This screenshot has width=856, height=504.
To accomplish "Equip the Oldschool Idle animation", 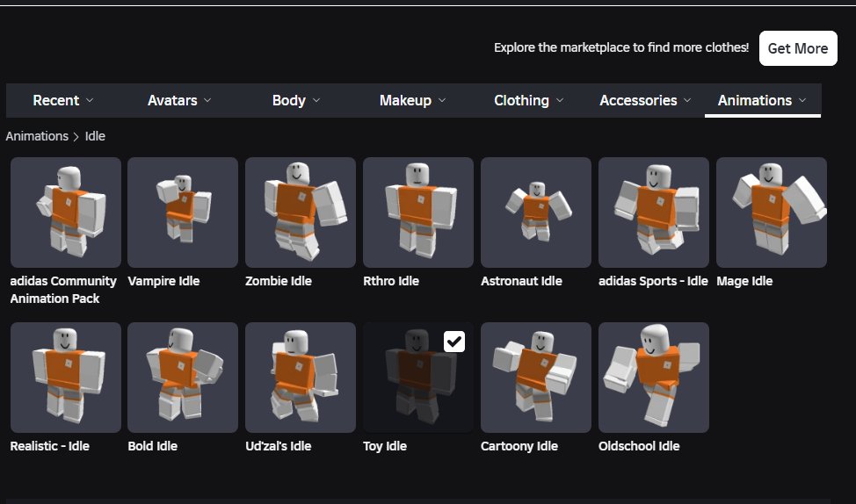I will click(x=654, y=378).
